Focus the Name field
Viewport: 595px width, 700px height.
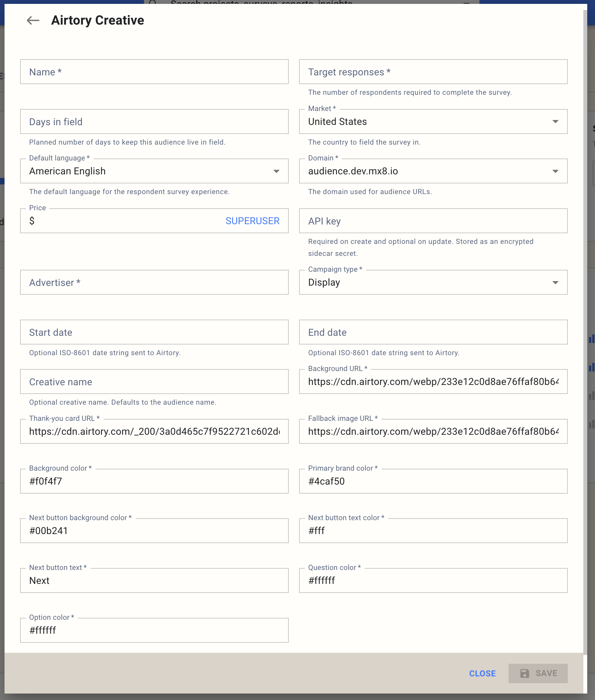click(154, 72)
